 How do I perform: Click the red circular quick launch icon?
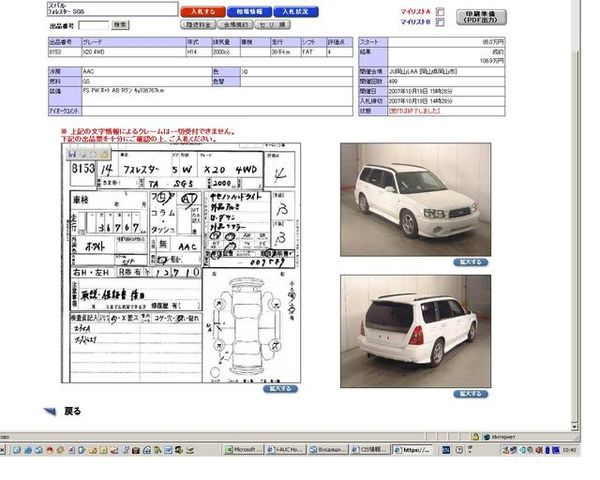[x=49, y=451]
